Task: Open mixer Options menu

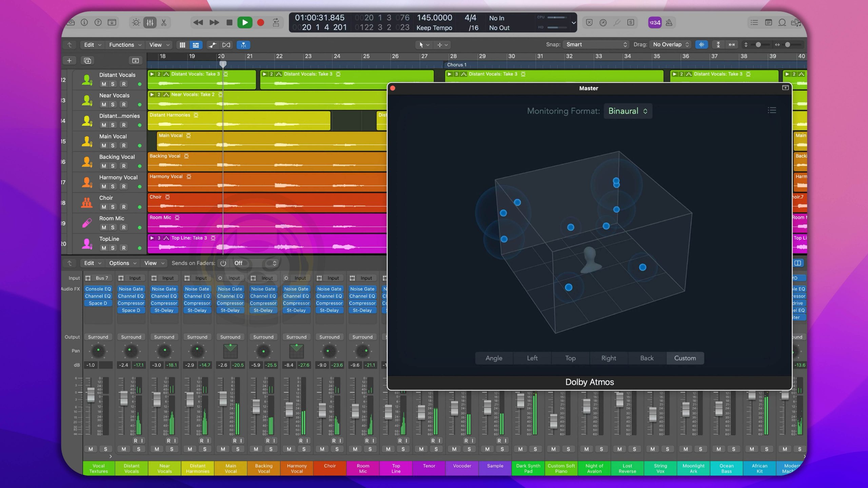Action: pyautogui.click(x=122, y=263)
